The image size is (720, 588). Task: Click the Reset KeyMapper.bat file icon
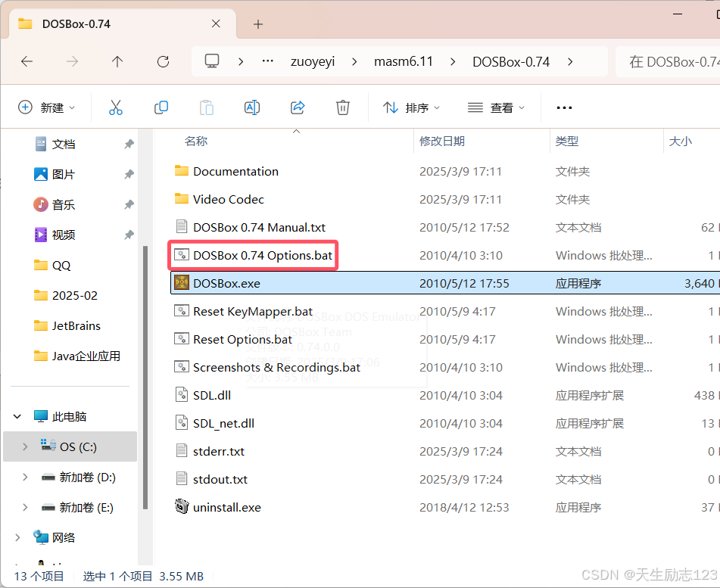coord(182,311)
